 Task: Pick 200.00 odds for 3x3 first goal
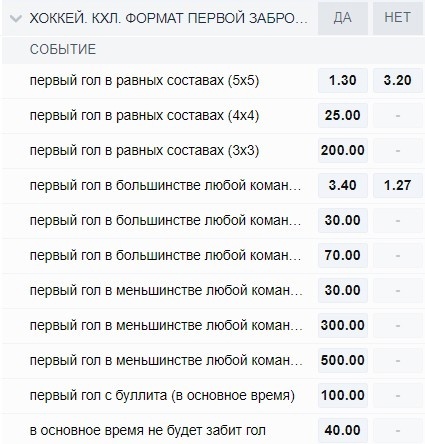[x=343, y=150]
